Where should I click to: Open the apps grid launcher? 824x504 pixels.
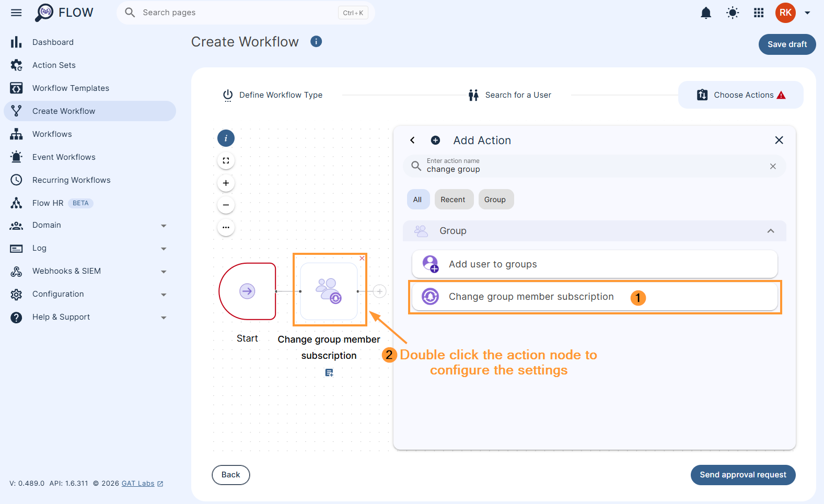tap(759, 13)
